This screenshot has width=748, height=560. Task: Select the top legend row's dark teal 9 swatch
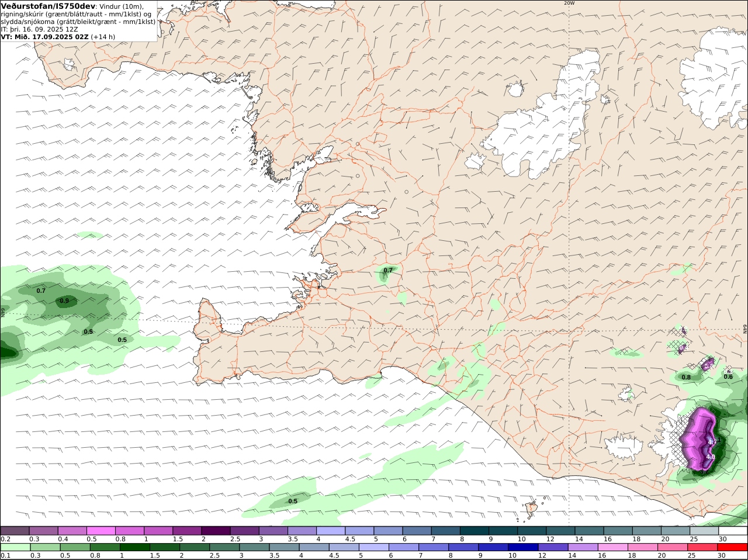click(504, 531)
